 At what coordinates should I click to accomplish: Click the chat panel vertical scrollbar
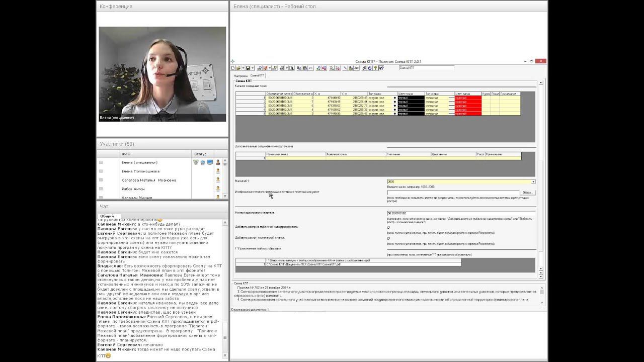coord(225,289)
